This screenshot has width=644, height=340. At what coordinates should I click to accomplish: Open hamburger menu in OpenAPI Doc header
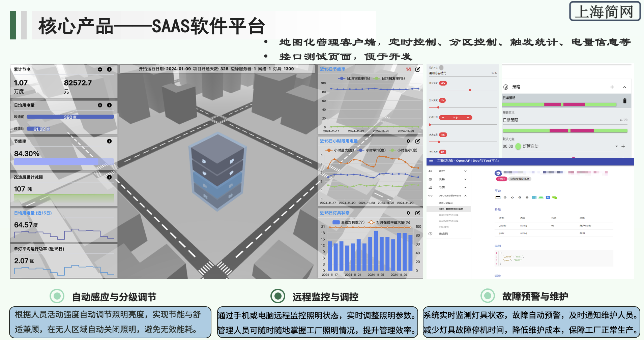point(431,161)
